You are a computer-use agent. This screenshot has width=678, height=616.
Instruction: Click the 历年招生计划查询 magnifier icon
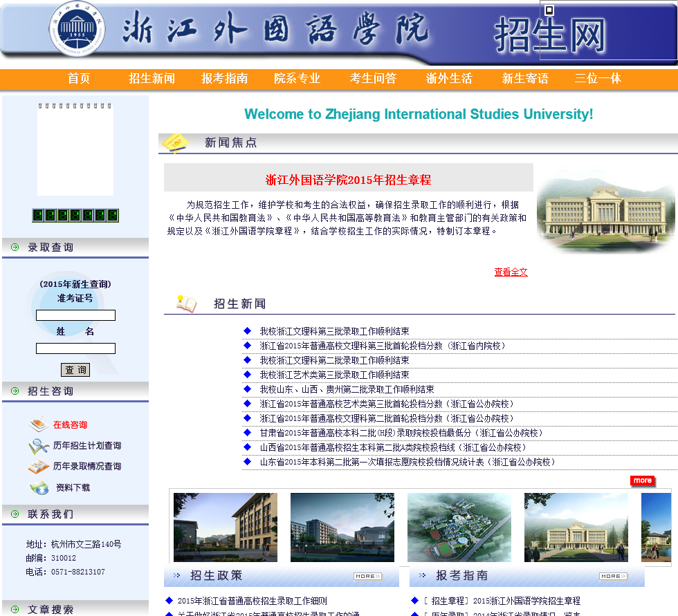[x=39, y=446]
